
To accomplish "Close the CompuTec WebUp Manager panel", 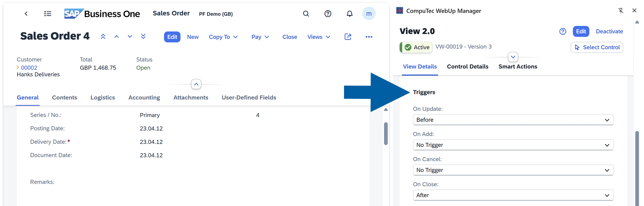I will pos(635,11).
